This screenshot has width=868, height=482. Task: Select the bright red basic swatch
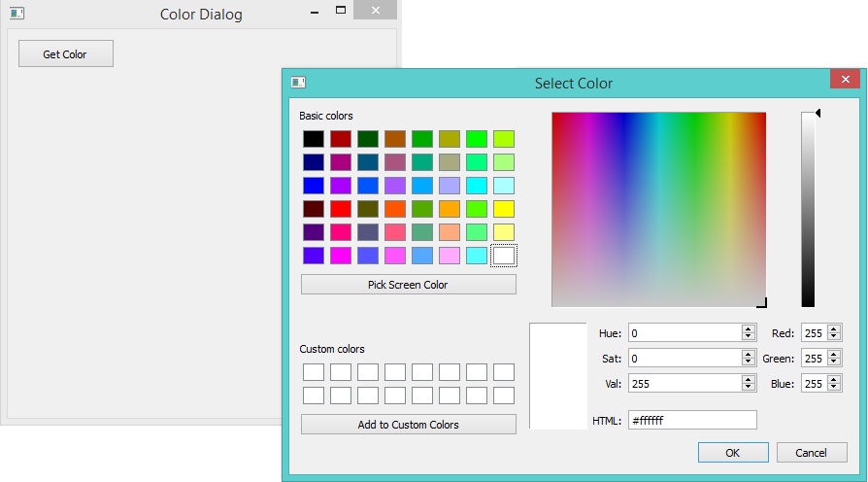340,209
